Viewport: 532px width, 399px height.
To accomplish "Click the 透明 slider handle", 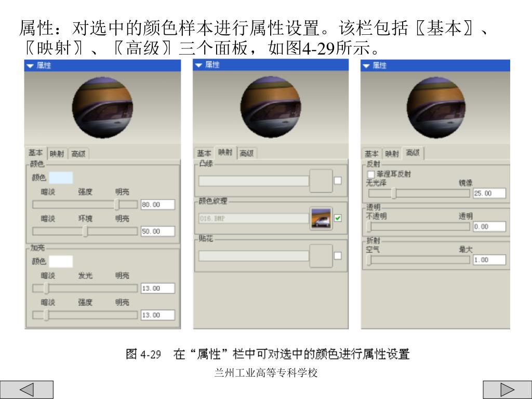I will pos(369,227).
